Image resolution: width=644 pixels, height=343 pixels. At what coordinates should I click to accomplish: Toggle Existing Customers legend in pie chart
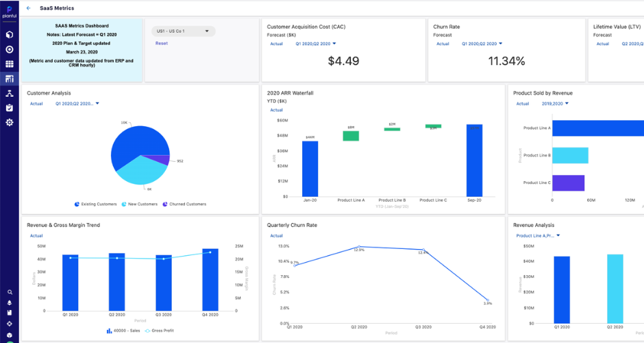tap(96, 204)
